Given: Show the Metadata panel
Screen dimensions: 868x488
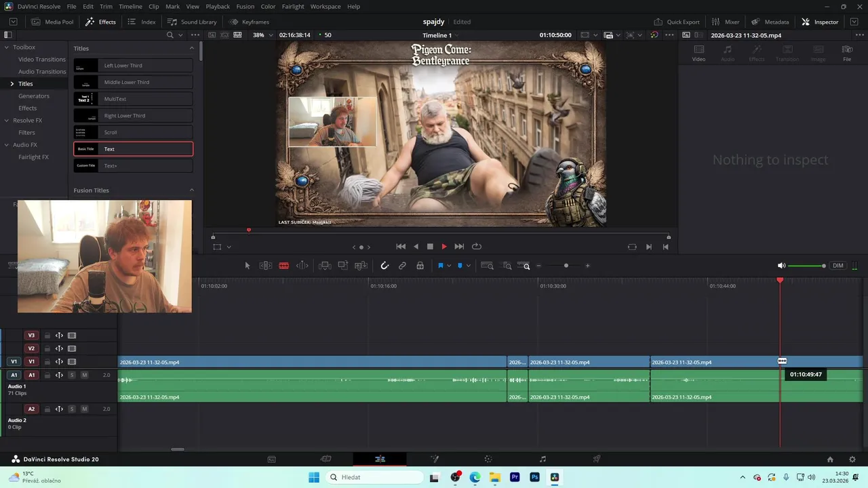Looking at the screenshot, I should click(770, 22).
